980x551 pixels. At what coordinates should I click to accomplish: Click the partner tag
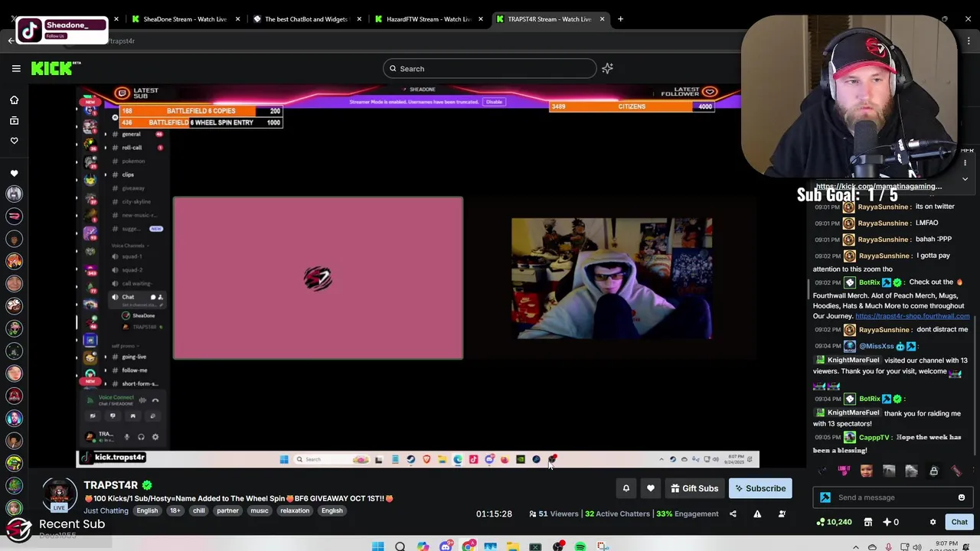coord(227,511)
